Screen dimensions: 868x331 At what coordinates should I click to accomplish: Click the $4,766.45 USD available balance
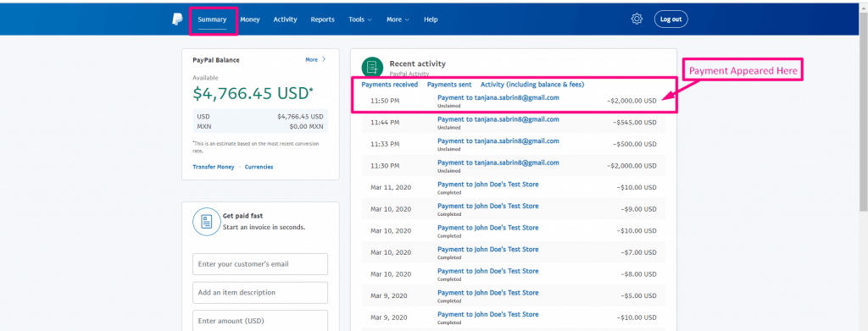[253, 94]
